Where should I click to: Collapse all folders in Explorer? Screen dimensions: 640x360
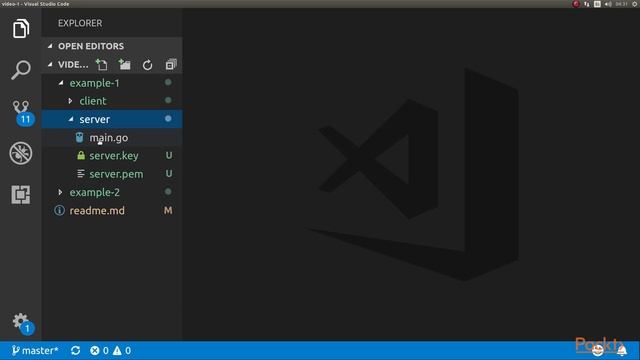(171, 64)
